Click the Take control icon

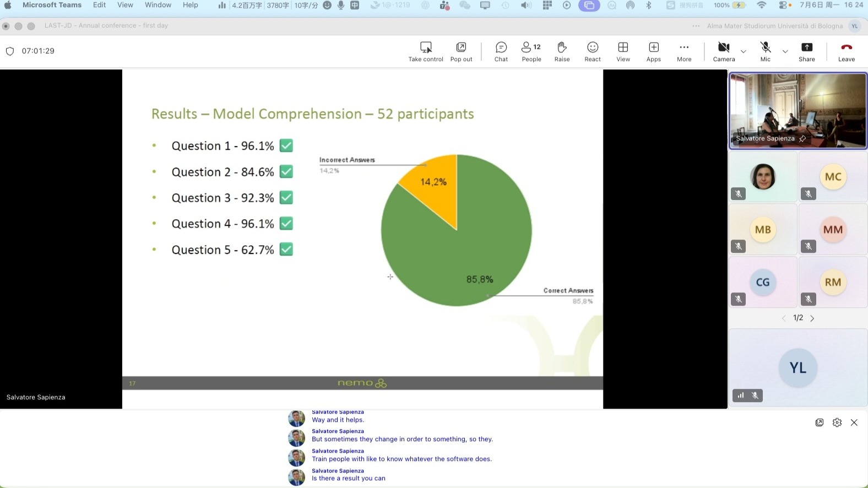coord(426,52)
